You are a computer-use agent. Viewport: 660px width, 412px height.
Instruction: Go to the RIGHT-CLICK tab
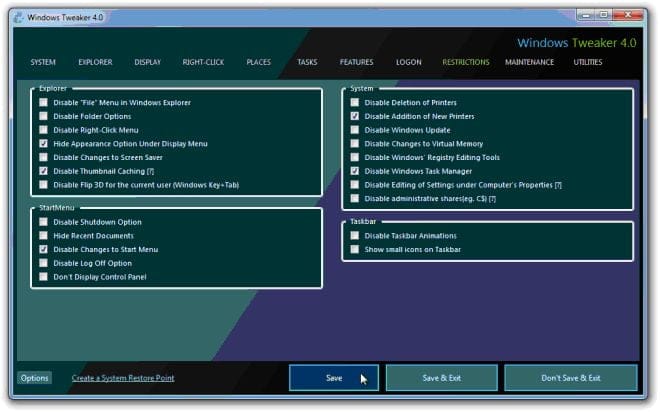[x=203, y=62]
